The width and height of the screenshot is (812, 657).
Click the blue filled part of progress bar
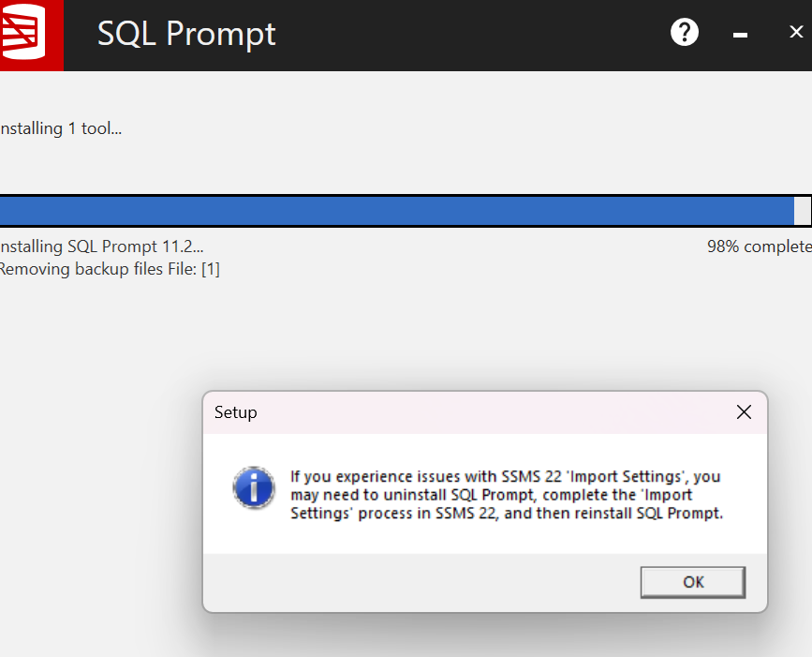[393, 211]
